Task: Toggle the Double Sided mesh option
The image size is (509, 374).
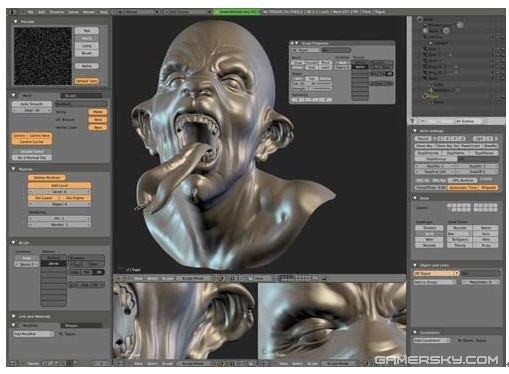Action: 32,151
